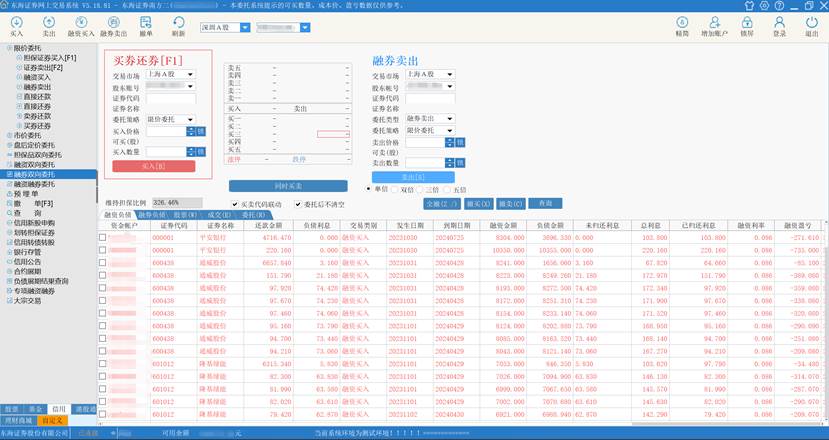Click the stepper beside 买入价格 field
Image resolution: width=829 pixels, height=440 pixels.
click(190, 131)
